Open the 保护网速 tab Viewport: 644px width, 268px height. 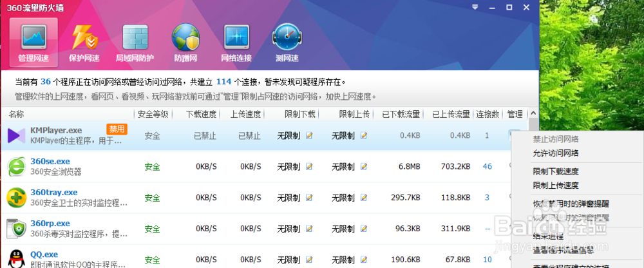[x=84, y=43]
